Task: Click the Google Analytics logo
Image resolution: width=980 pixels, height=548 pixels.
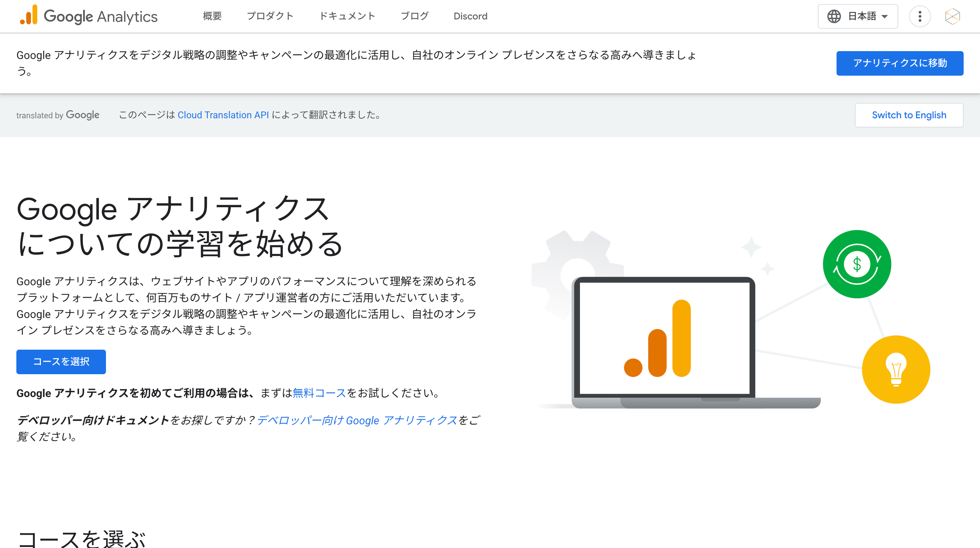Action: [89, 16]
